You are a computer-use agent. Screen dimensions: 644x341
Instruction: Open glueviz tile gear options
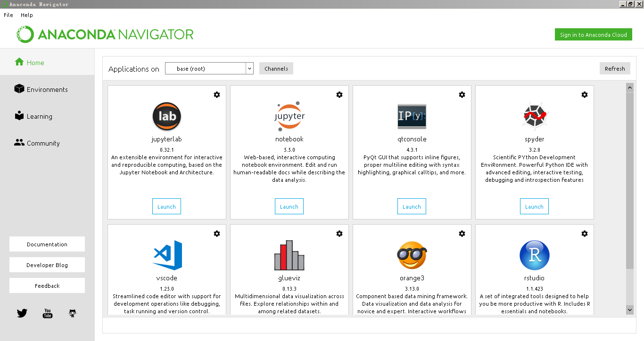[339, 234]
